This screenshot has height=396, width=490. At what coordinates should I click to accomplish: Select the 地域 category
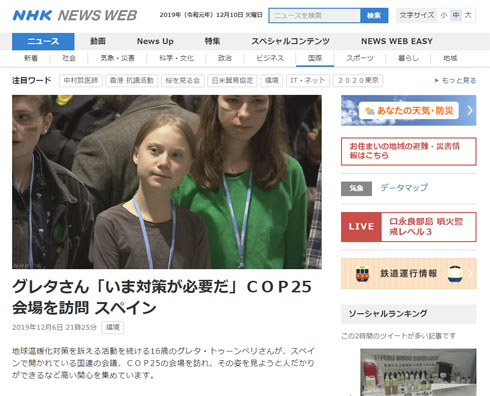point(450,58)
